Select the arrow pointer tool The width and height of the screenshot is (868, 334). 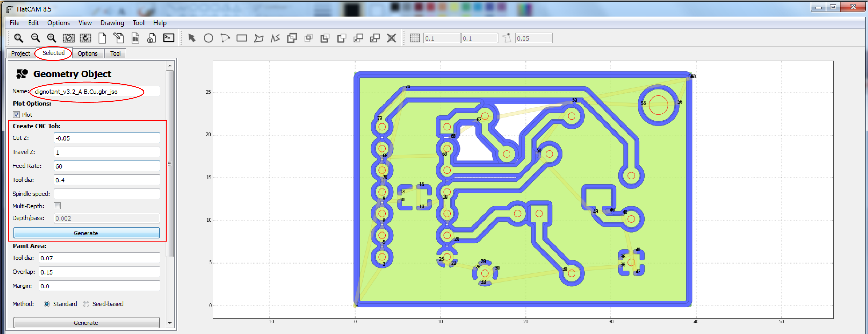tap(192, 38)
